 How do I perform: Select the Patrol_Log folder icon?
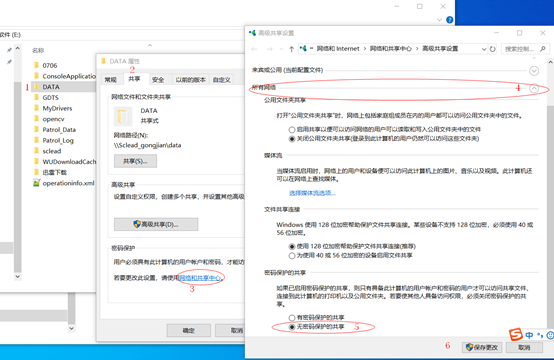36,140
